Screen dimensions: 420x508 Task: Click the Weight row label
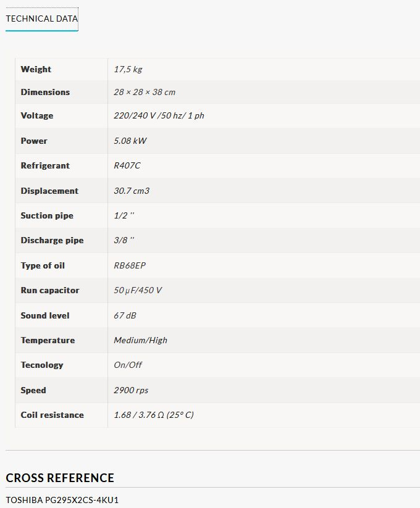(36, 69)
